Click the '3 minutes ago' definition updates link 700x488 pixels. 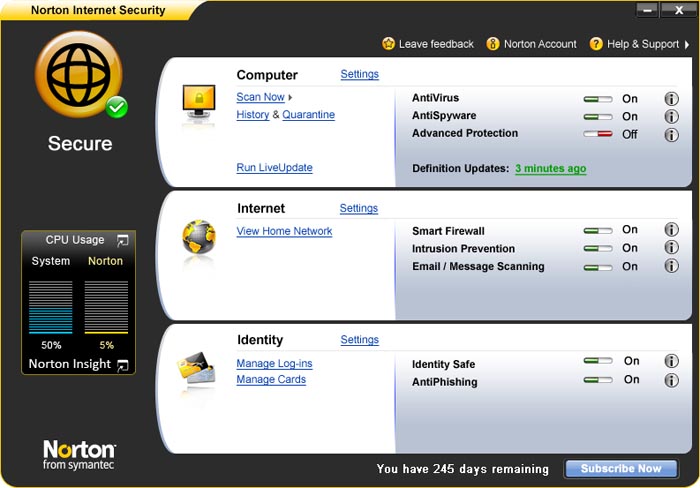point(550,169)
